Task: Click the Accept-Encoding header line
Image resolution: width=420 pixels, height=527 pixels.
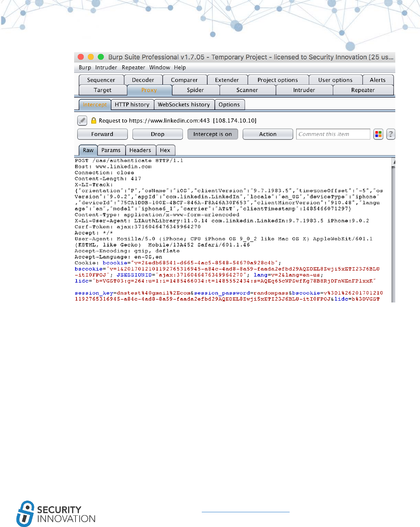Action: (x=127, y=251)
